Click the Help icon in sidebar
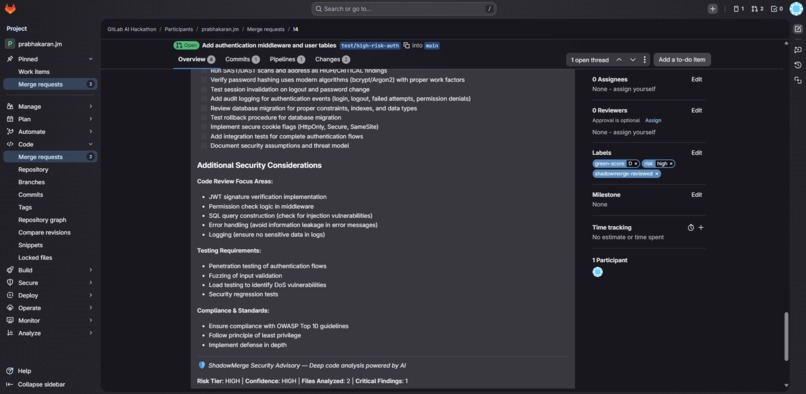 click(x=9, y=371)
